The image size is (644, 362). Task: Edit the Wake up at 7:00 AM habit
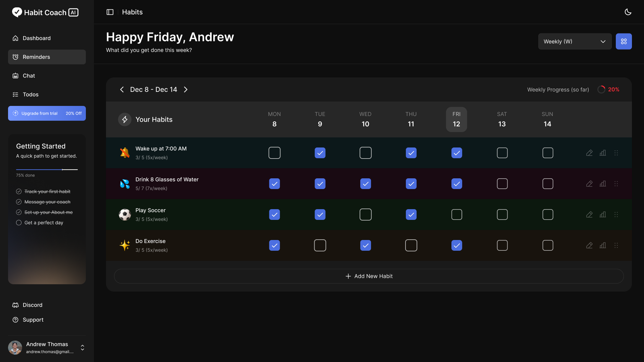click(589, 153)
